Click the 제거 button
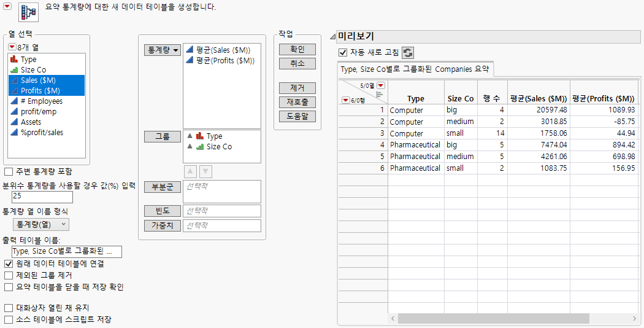The image size is (644, 328). 297,88
